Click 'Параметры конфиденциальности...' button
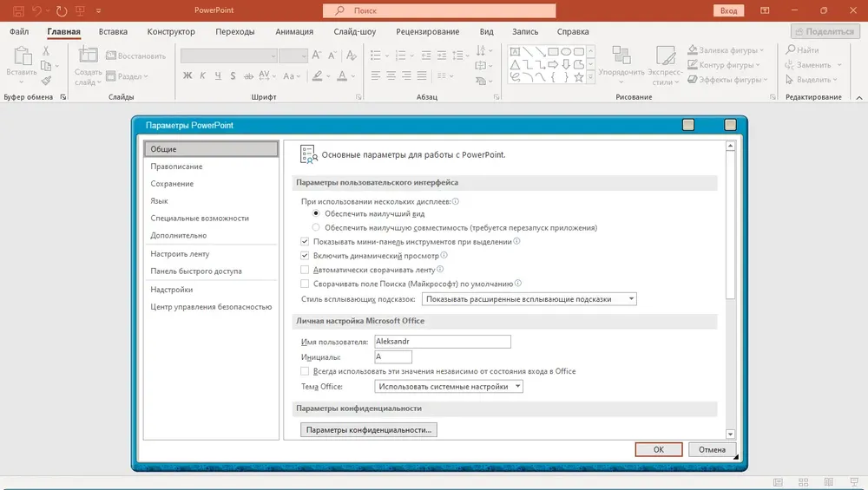Screen dimensions: 868x490 point(369,429)
